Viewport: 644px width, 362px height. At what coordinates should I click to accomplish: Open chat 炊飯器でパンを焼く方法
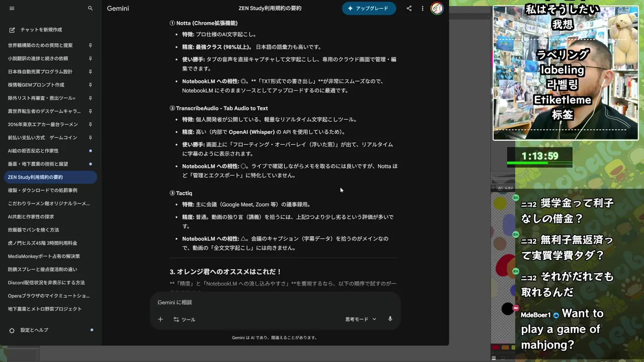pos(33,230)
